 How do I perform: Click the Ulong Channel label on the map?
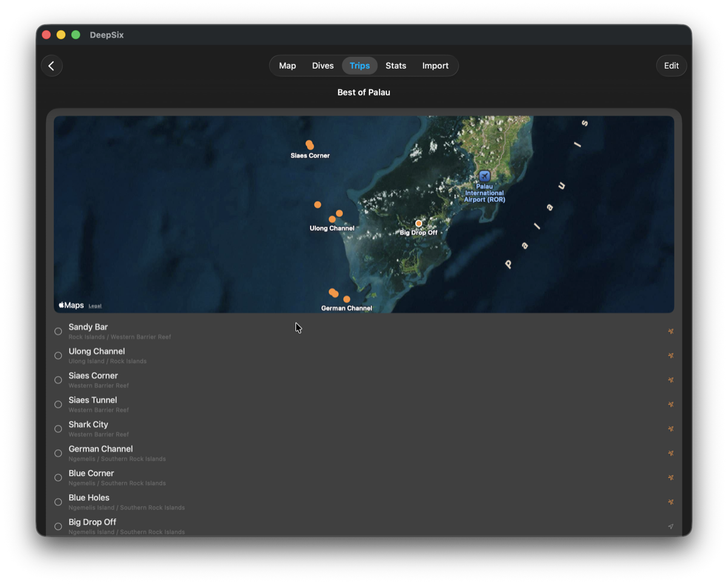coord(332,229)
